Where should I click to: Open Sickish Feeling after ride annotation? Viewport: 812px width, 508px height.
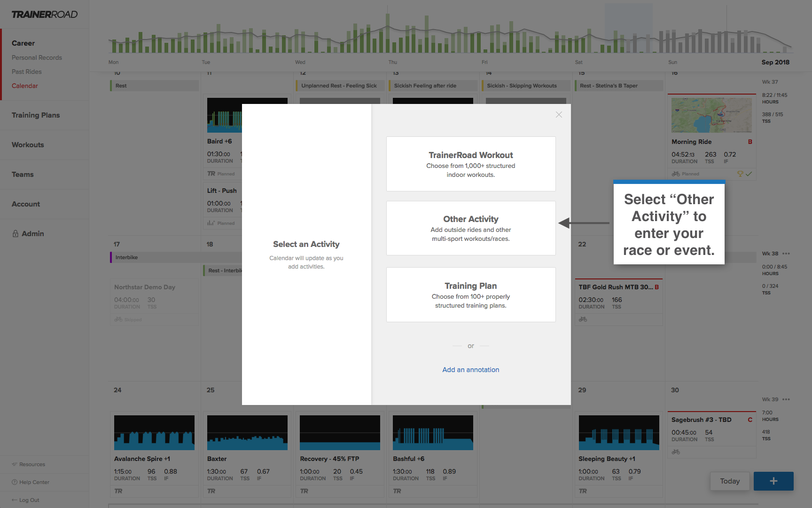433,86
